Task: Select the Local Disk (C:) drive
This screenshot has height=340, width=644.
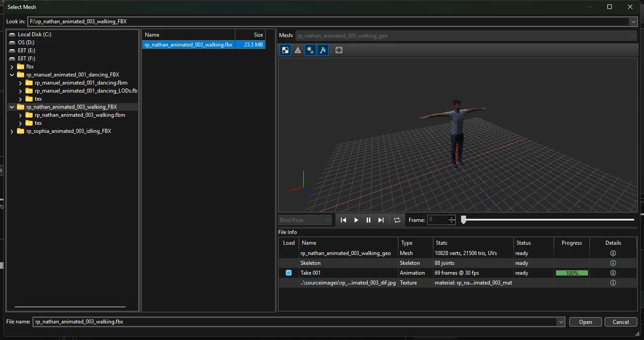Action: (x=31, y=34)
